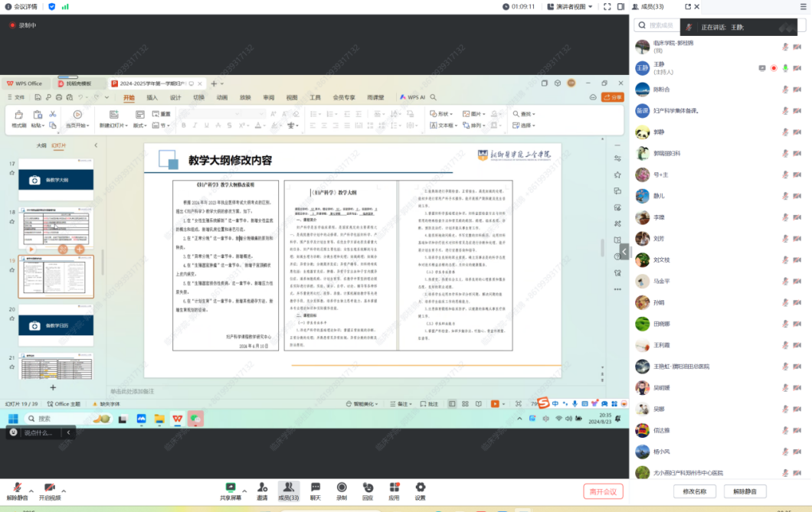
Task: Enter full screen mode in meeting header
Action: coord(607,6)
